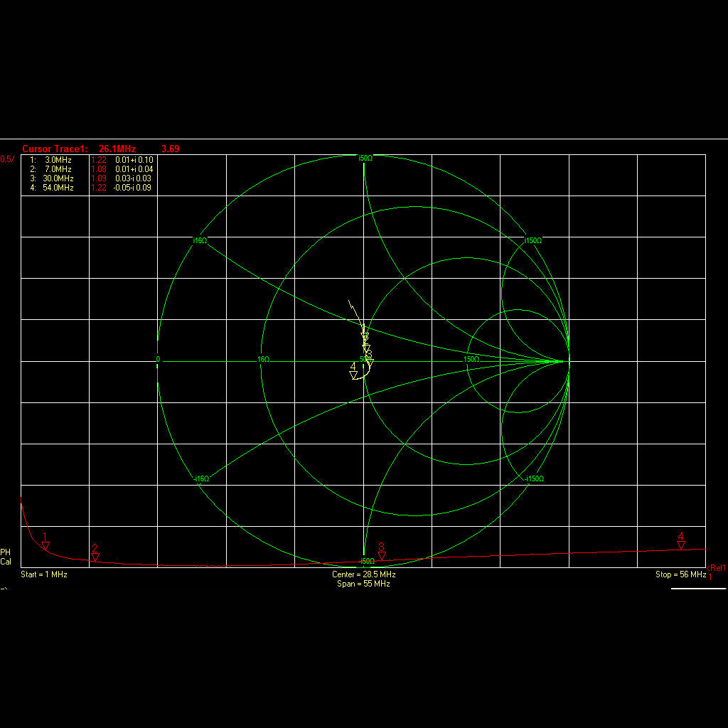Screen dimensions: 728x728
Task: Click the Stop = 56 MHz label
Action: [680, 574]
